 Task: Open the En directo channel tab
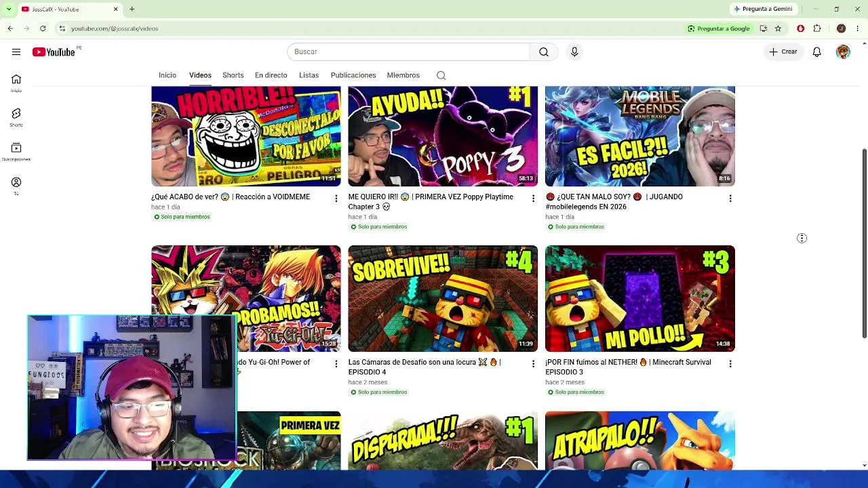click(x=271, y=75)
